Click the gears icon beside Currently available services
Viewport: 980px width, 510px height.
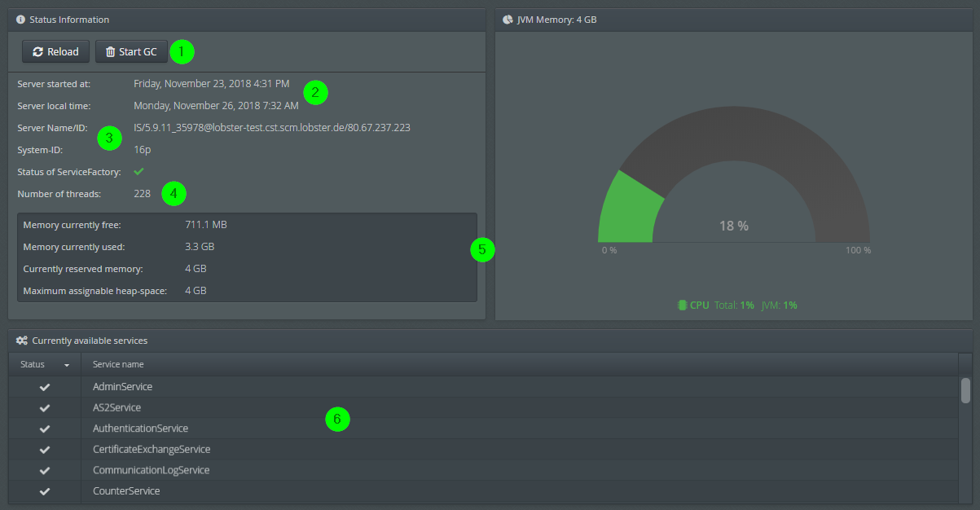[22, 341]
